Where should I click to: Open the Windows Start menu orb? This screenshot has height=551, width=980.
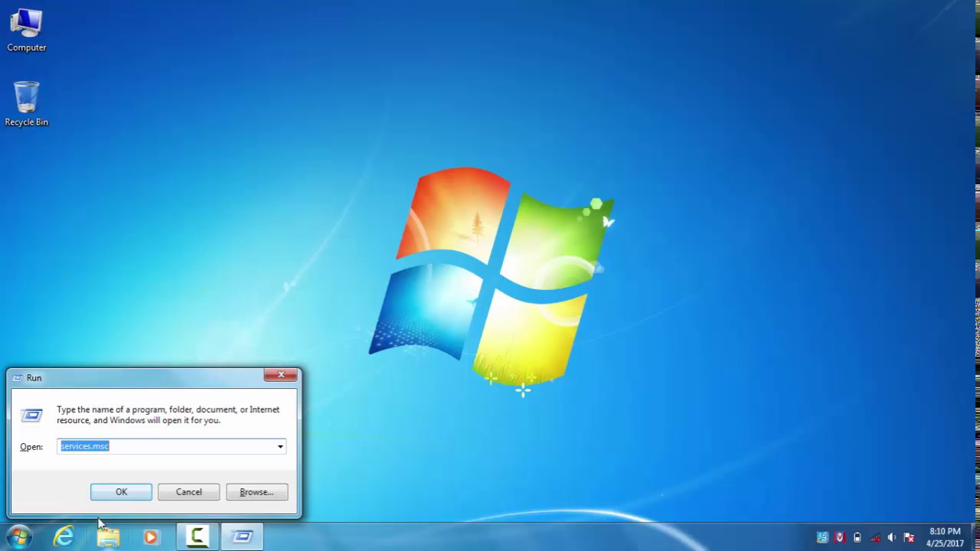(x=18, y=537)
